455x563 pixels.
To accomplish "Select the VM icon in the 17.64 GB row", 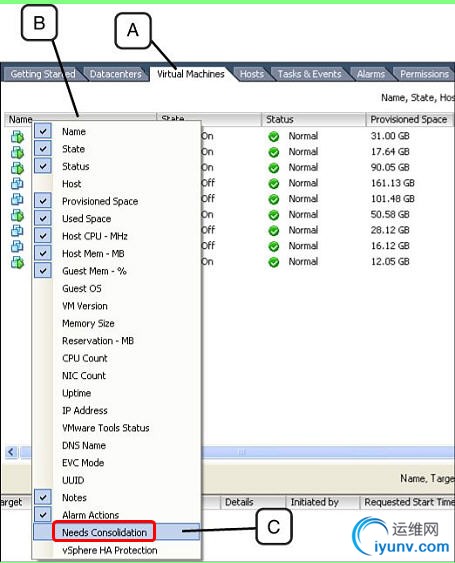I will pyautogui.click(x=17, y=152).
